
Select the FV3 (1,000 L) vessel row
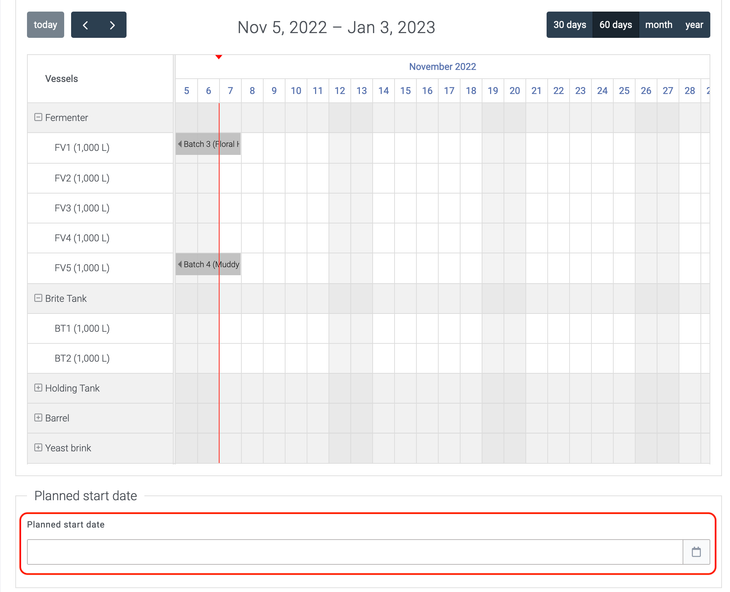pyautogui.click(x=82, y=208)
